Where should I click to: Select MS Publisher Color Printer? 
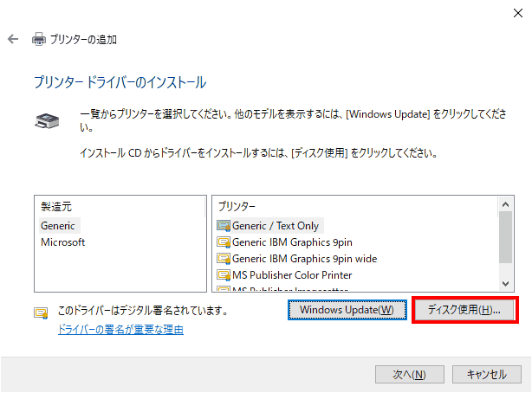coord(292,274)
